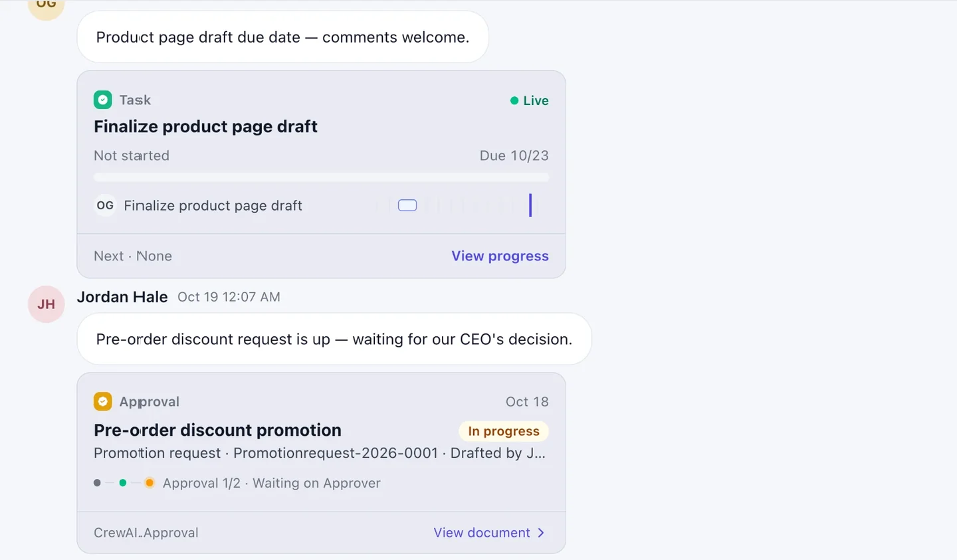Open Jordan Hale's JH avatar
Viewport: 957px width, 560px height.
click(x=47, y=304)
